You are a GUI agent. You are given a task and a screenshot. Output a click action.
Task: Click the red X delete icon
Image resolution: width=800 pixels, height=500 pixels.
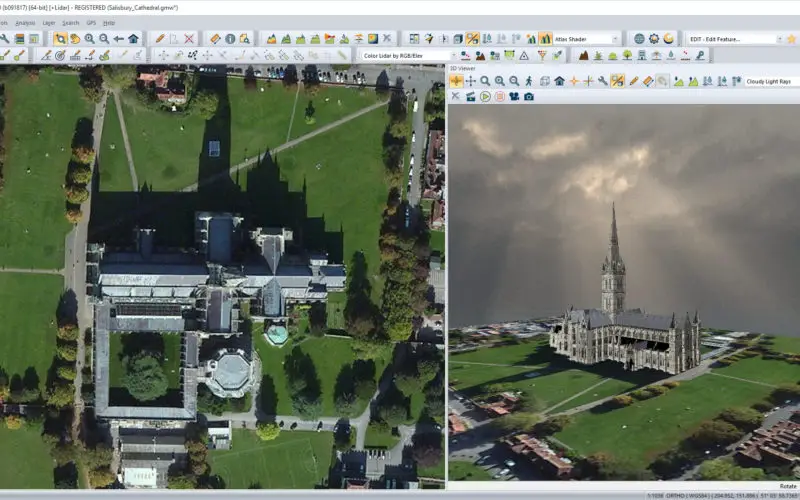tap(189, 39)
